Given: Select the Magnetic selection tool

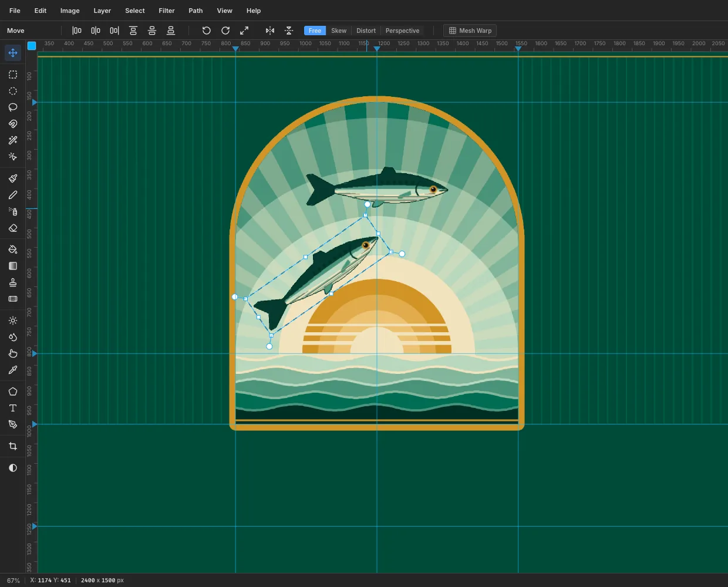Looking at the screenshot, I should pyautogui.click(x=13, y=124).
